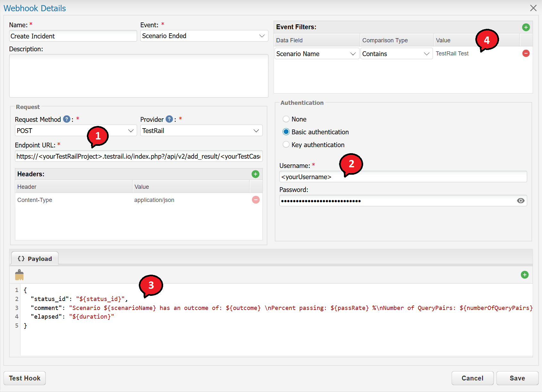Add a new header with green plus
The height and width of the screenshot is (392, 542).
click(x=255, y=174)
